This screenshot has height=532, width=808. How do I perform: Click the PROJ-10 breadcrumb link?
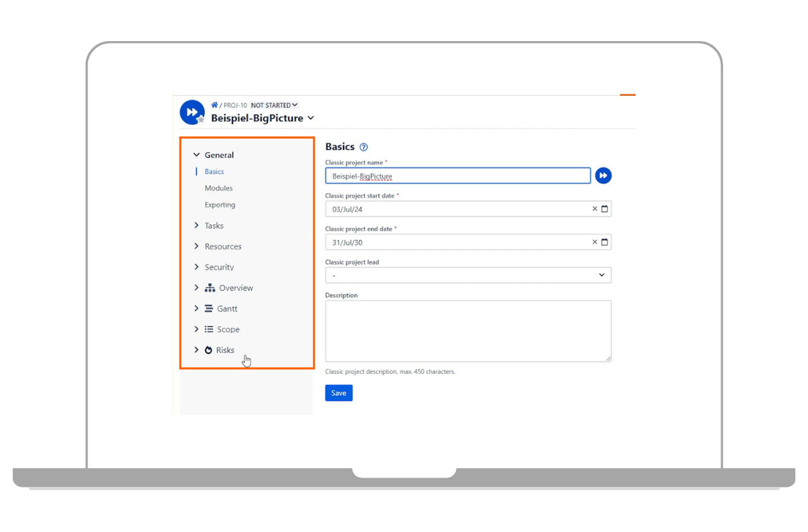click(235, 106)
